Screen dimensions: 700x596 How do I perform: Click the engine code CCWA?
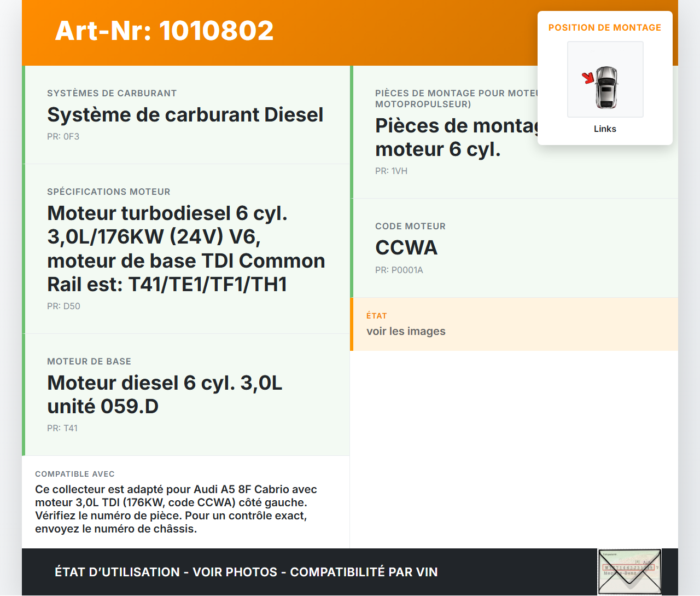pyautogui.click(x=406, y=248)
